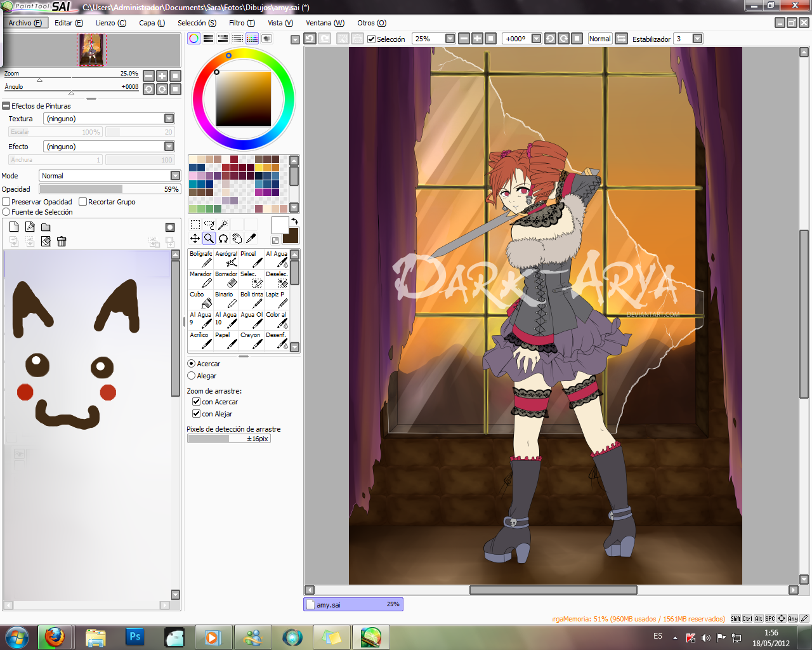Toggle the swatches palette panel

tap(252, 39)
